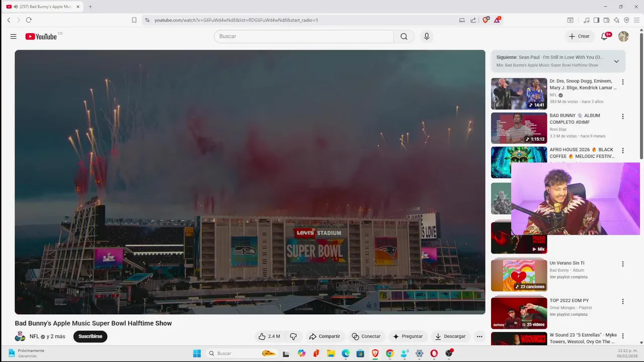
Task: Open more actions ellipsis under video
Action: (x=479, y=336)
